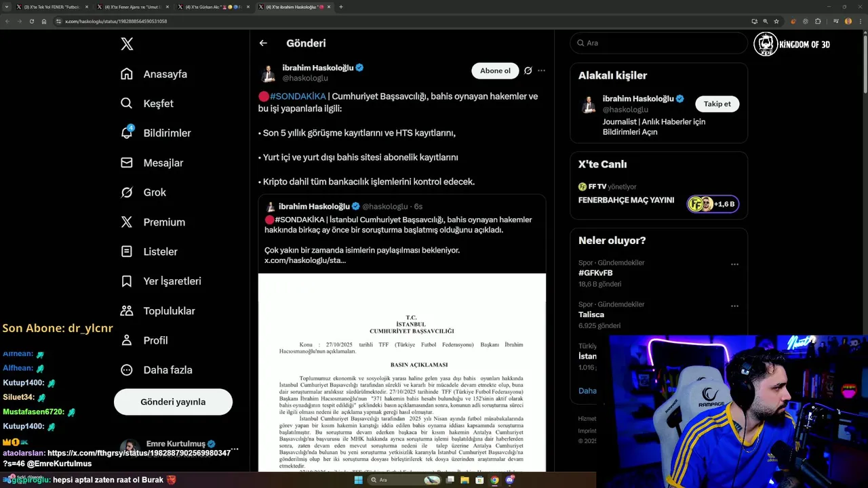This screenshot has width=868, height=488.
Task: Click Abone ol button on post
Action: point(495,70)
